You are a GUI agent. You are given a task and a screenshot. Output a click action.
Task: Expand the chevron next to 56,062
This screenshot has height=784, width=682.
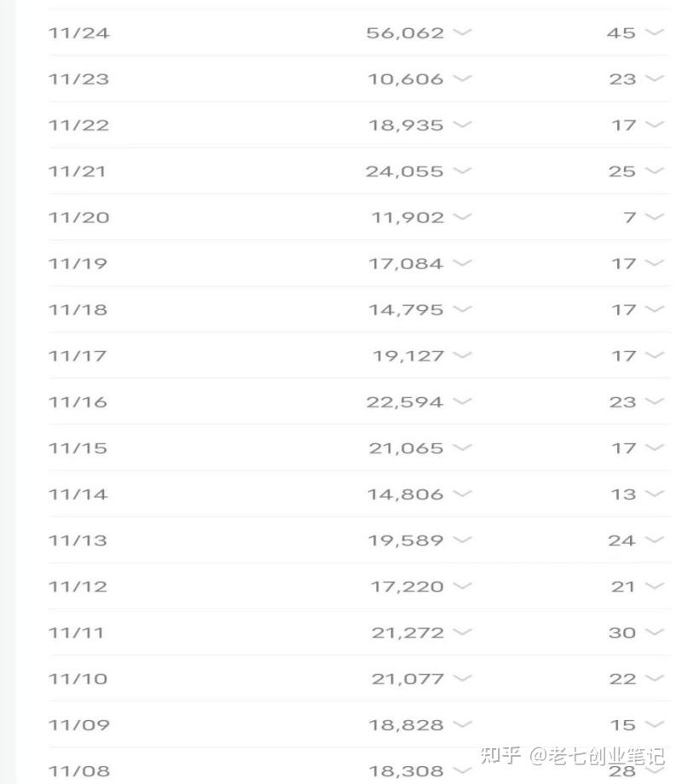(462, 32)
